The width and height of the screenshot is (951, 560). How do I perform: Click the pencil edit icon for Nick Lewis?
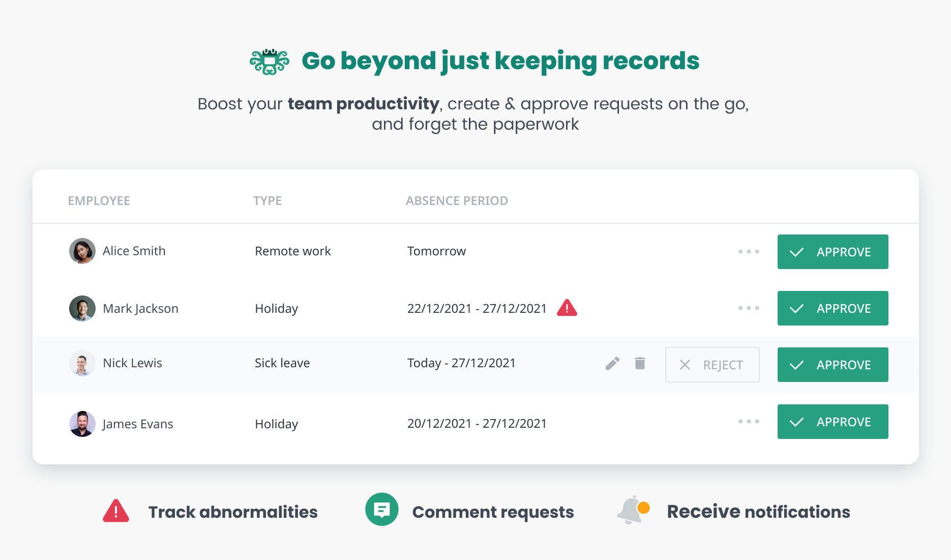pyautogui.click(x=612, y=363)
